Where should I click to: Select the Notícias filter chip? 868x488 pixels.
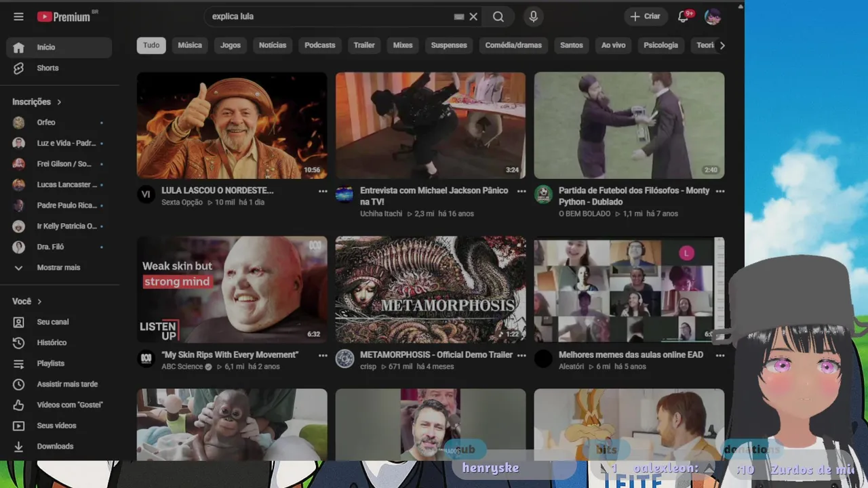[273, 45]
